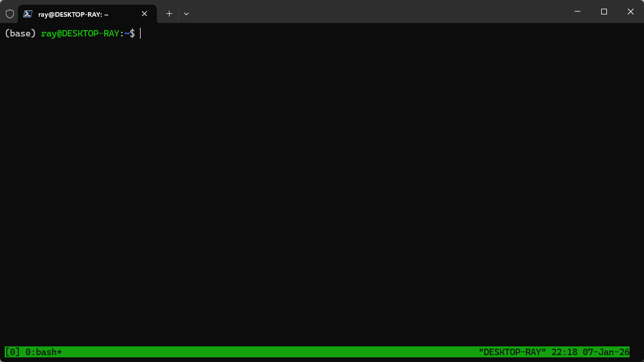This screenshot has width=644, height=362.
Task: Click the text cursor after the prompt
Action: click(140, 34)
